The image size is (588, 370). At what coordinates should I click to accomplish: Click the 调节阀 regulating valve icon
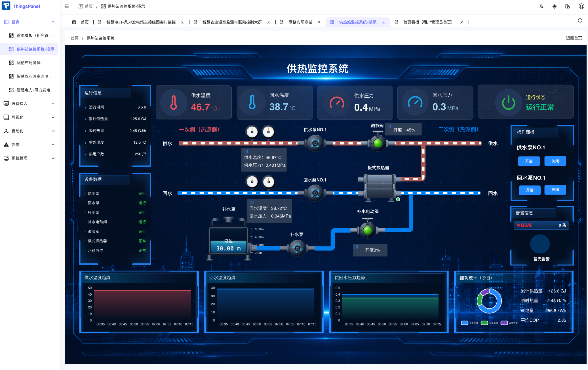point(378,142)
